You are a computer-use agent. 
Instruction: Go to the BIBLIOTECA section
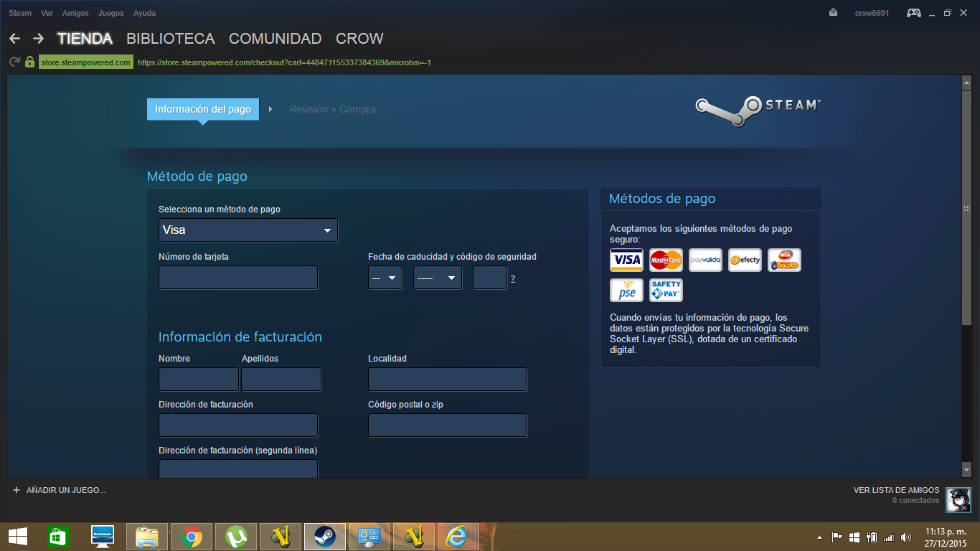coord(171,39)
